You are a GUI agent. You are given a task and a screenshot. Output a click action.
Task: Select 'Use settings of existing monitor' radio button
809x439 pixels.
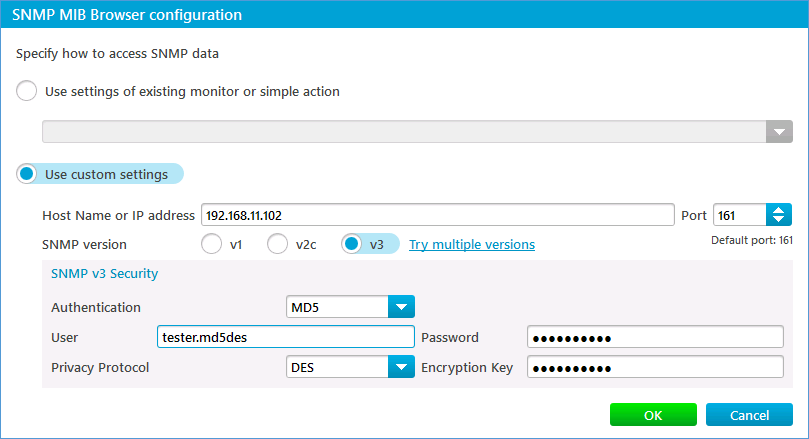pos(26,91)
